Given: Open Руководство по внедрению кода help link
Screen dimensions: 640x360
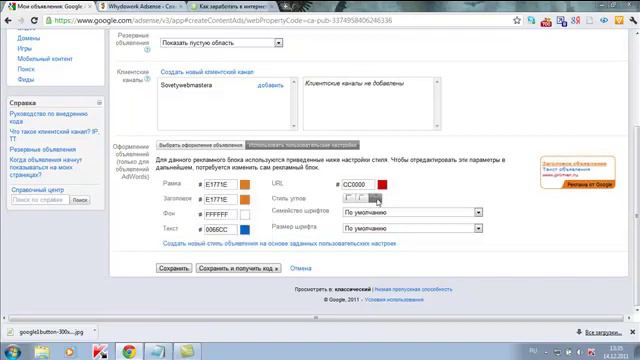Looking at the screenshot, I should coord(49,118).
